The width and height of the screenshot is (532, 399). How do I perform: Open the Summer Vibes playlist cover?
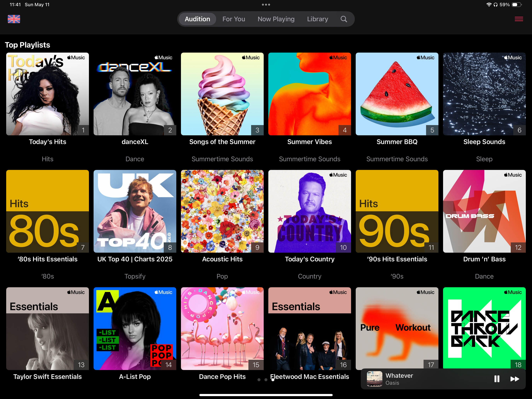(x=309, y=94)
